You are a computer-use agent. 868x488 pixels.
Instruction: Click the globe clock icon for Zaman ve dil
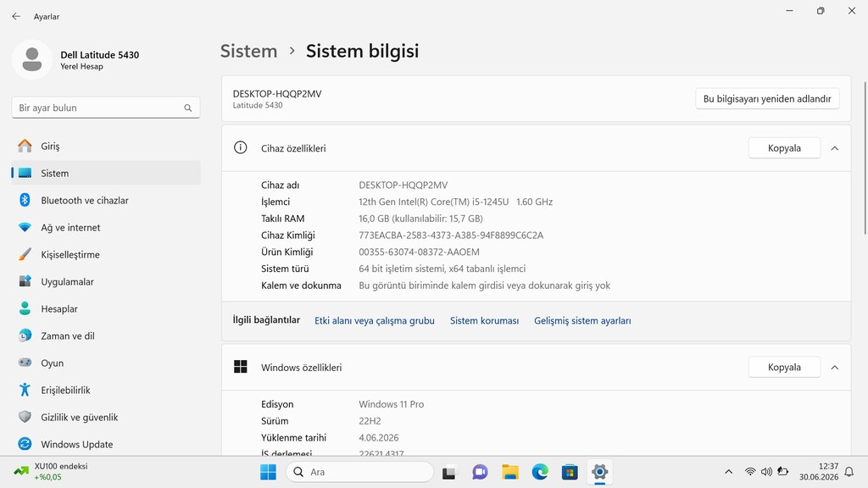pos(25,335)
